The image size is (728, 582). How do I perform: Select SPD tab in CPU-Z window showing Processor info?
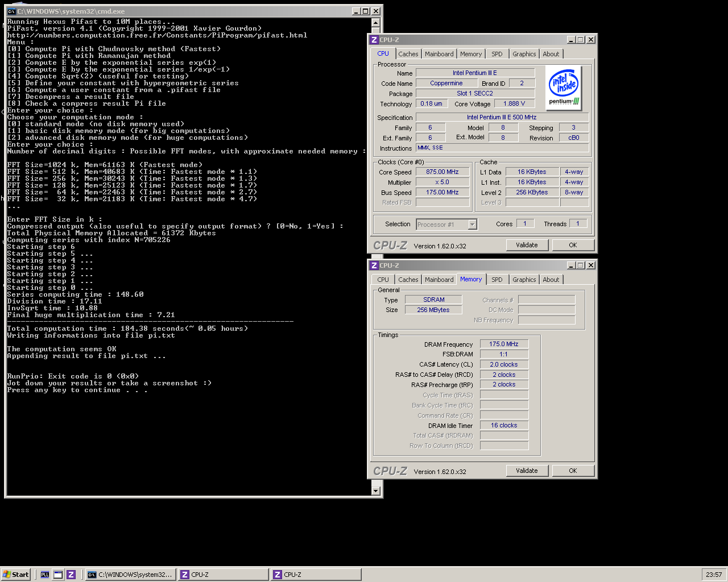click(497, 54)
